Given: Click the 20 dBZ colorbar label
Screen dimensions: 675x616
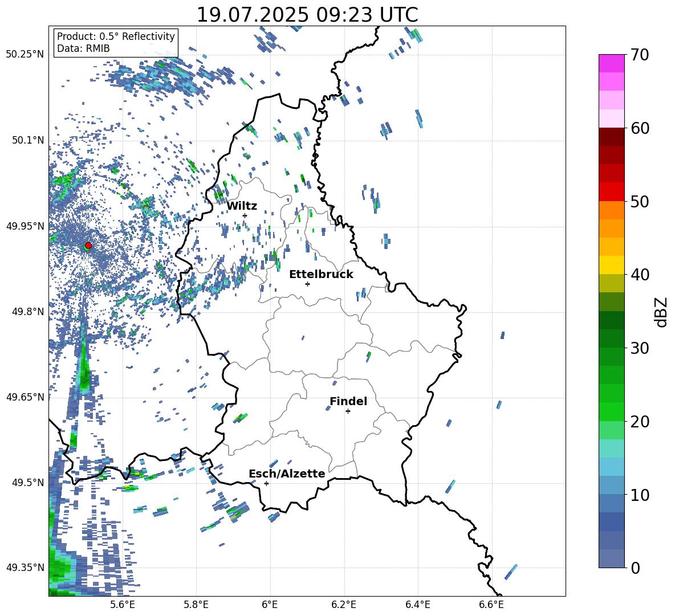Looking at the screenshot, I should pyautogui.click(x=639, y=422).
